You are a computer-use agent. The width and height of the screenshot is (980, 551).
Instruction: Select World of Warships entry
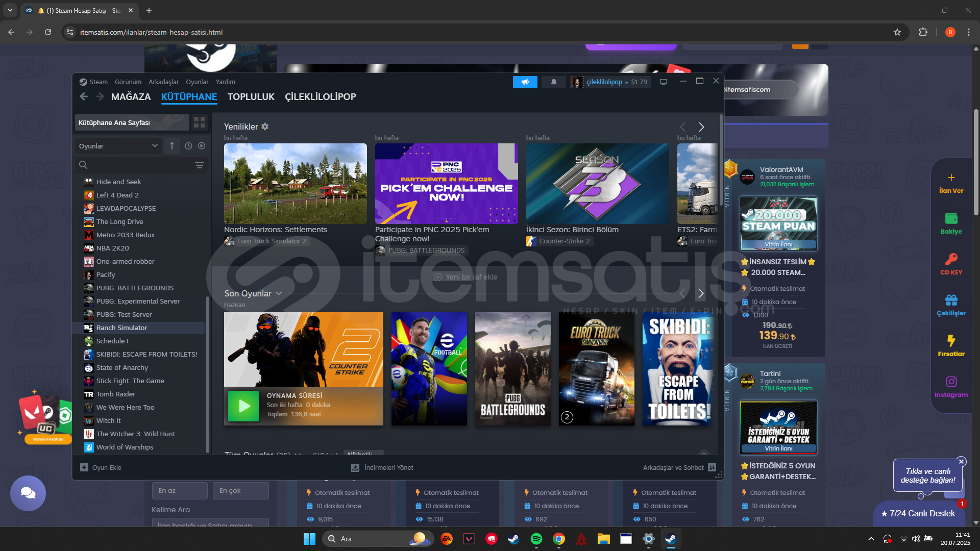click(125, 447)
